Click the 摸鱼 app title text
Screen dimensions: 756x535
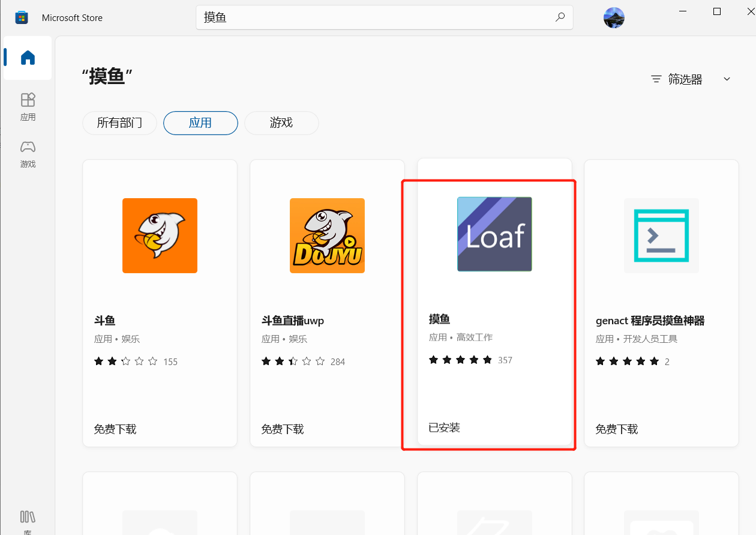439,319
